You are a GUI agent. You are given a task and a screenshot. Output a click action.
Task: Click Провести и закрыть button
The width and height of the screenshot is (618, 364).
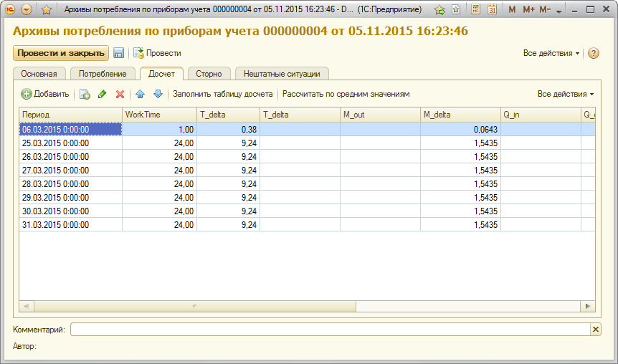[x=61, y=53]
